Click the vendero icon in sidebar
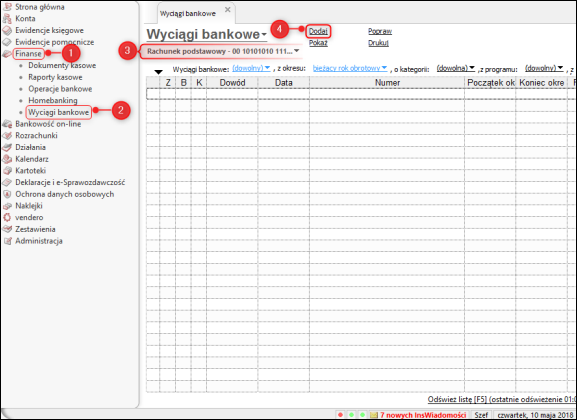 [x=7, y=217]
